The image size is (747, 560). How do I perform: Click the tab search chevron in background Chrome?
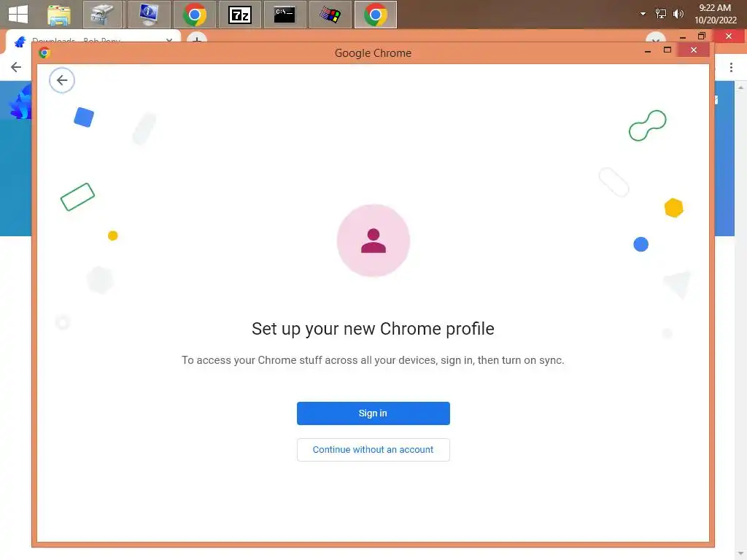(x=656, y=39)
